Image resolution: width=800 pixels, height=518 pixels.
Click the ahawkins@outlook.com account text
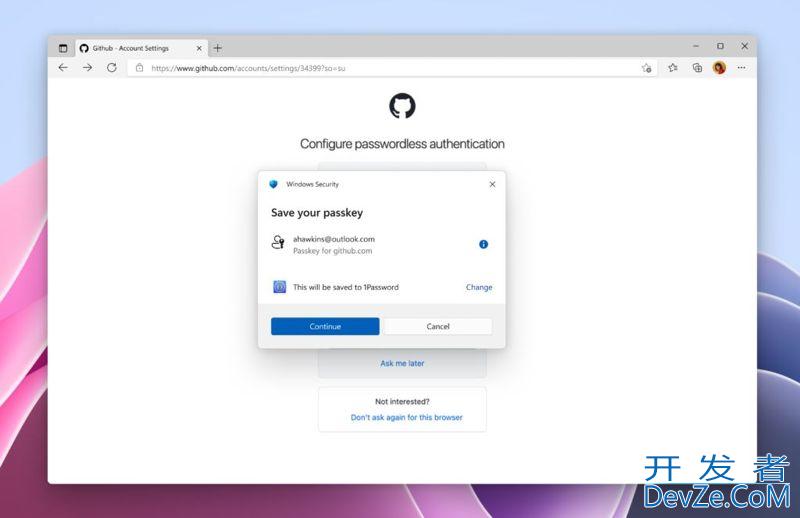[334, 239]
